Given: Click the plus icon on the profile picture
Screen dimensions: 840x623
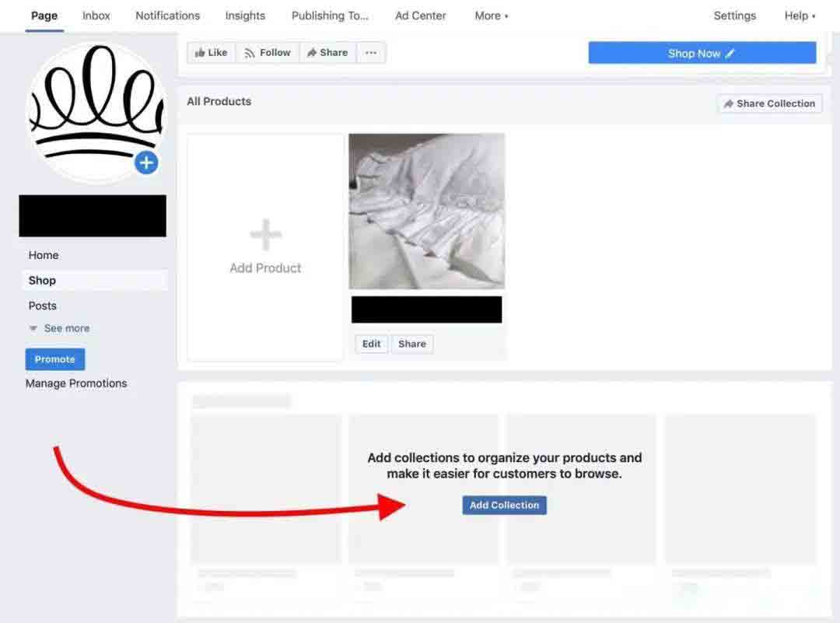Looking at the screenshot, I should tap(146, 163).
